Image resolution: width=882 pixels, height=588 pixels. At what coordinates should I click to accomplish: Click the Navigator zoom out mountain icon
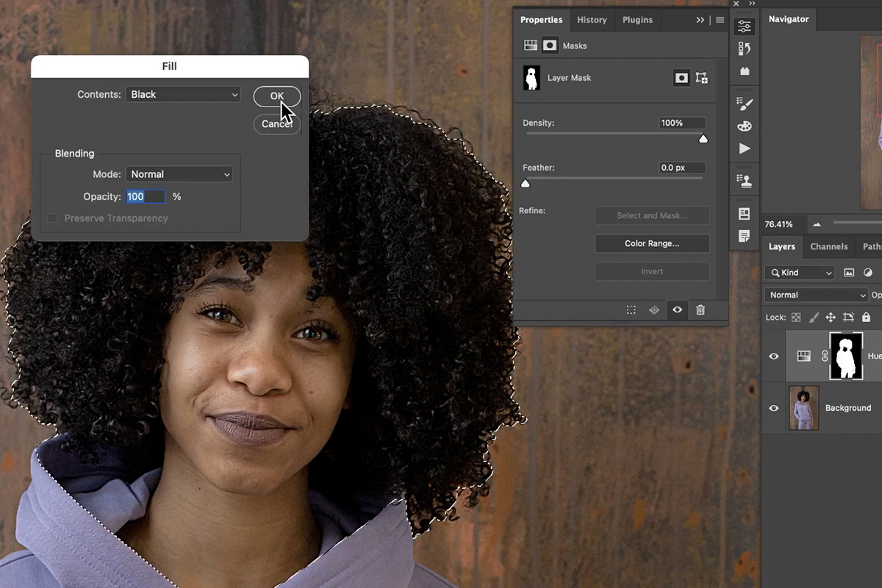pos(817,224)
